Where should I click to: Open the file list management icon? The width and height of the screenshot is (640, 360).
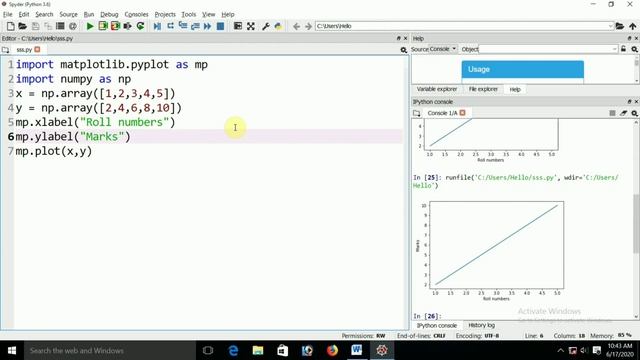tap(60, 26)
